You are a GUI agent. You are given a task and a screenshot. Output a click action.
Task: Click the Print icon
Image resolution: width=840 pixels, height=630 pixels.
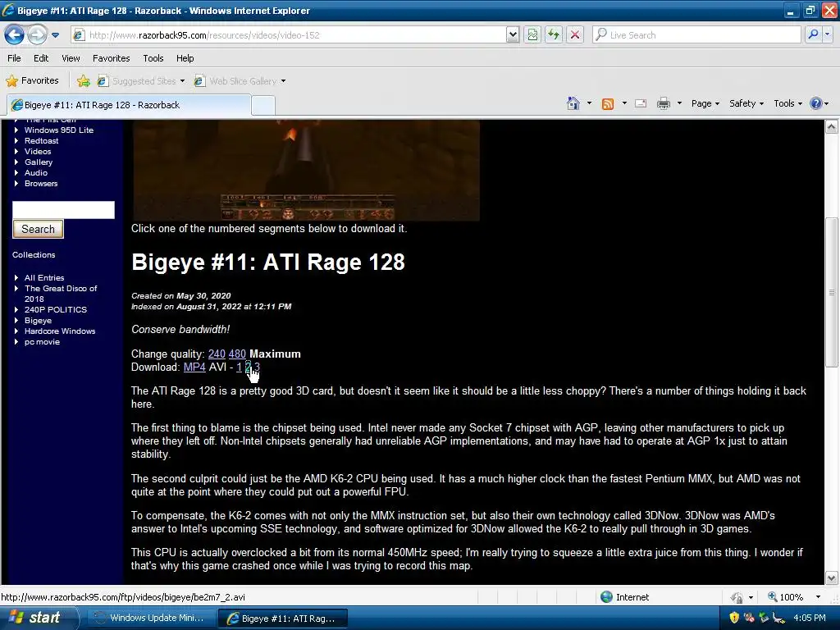tap(663, 103)
